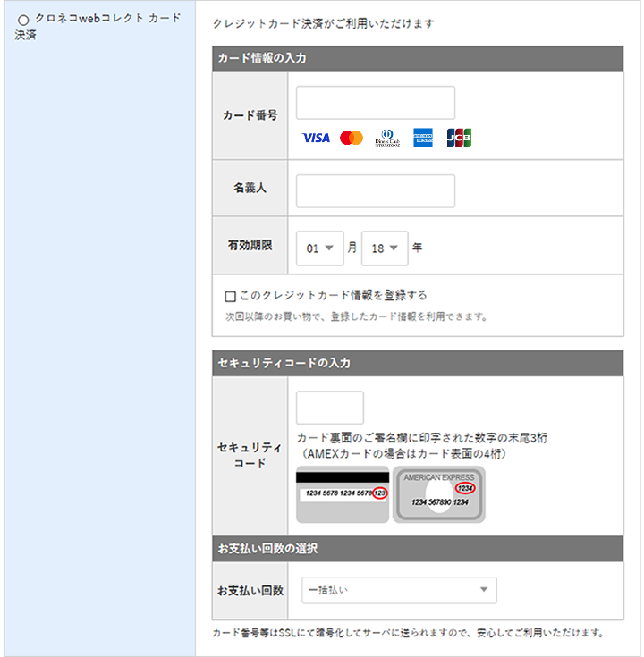Click the card-back security code example image
The image size is (644, 657).
343,494
